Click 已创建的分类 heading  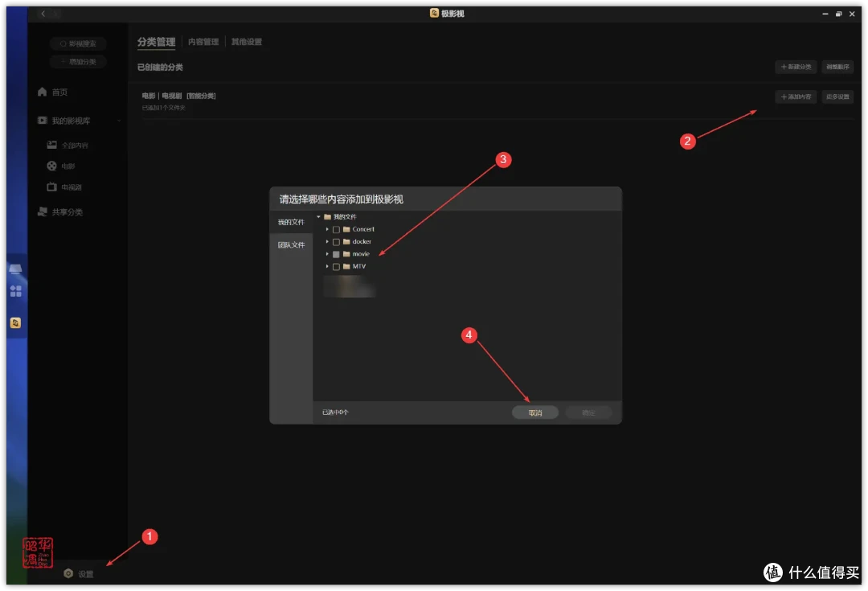click(x=160, y=67)
